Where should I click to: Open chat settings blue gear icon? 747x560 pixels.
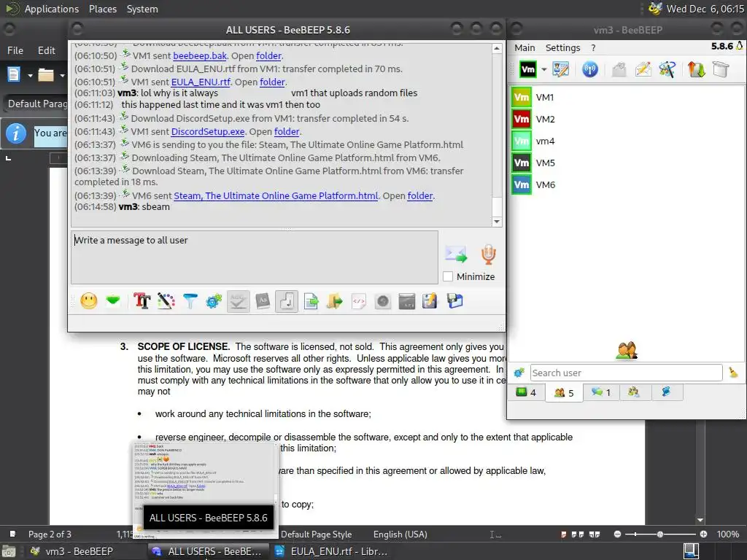click(214, 301)
